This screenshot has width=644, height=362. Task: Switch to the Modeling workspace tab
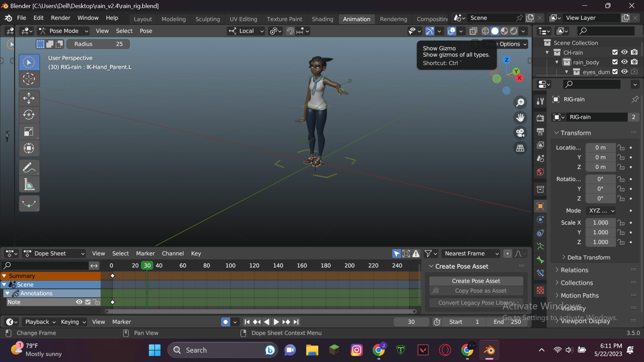(x=174, y=19)
